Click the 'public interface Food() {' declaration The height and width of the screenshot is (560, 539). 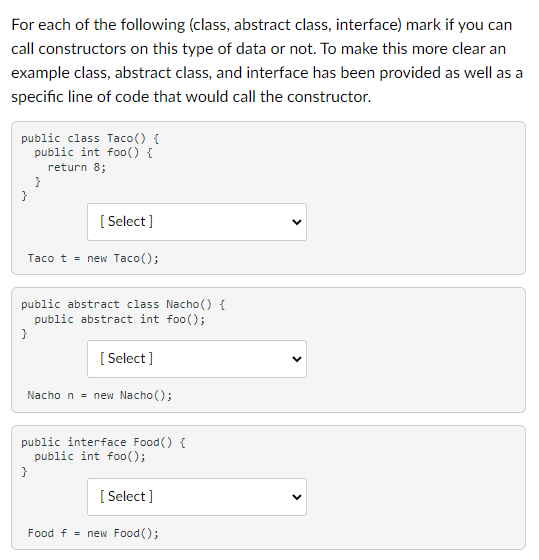(x=103, y=442)
